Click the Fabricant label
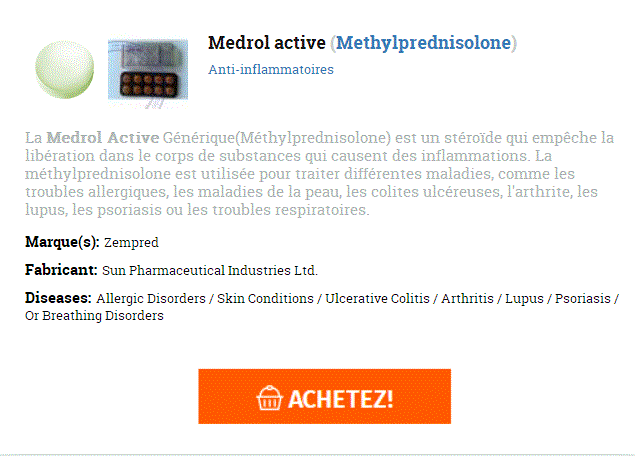This screenshot has width=635, height=456. (61, 270)
